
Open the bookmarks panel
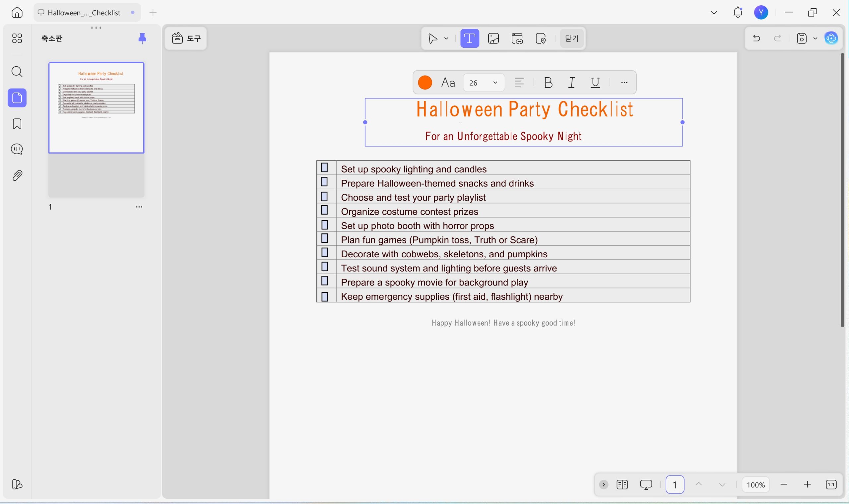[x=17, y=124]
